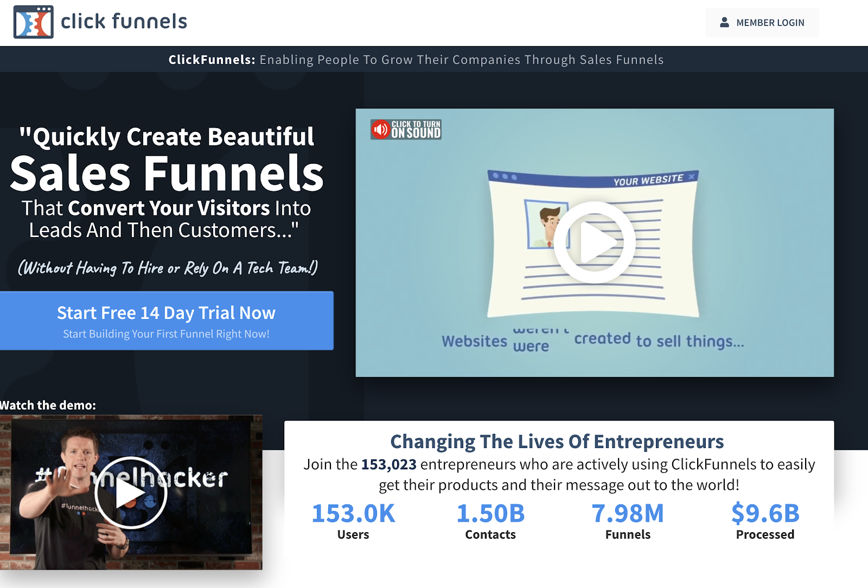
Task: Click the 153.0K Users statistic
Action: tap(353, 521)
